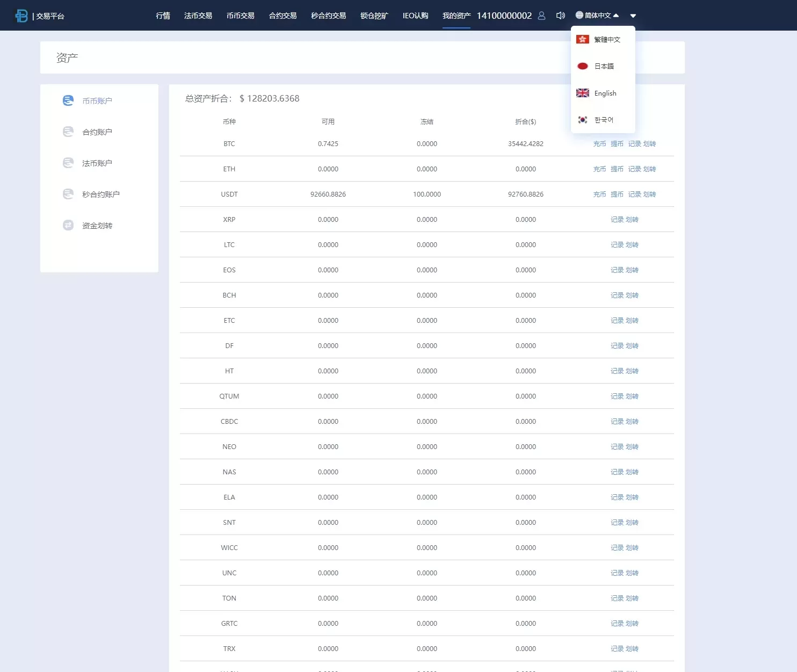Choose 日本語 language option
Image resolution: width=797 pixels, height=672 pixels.
coord(604,66)
